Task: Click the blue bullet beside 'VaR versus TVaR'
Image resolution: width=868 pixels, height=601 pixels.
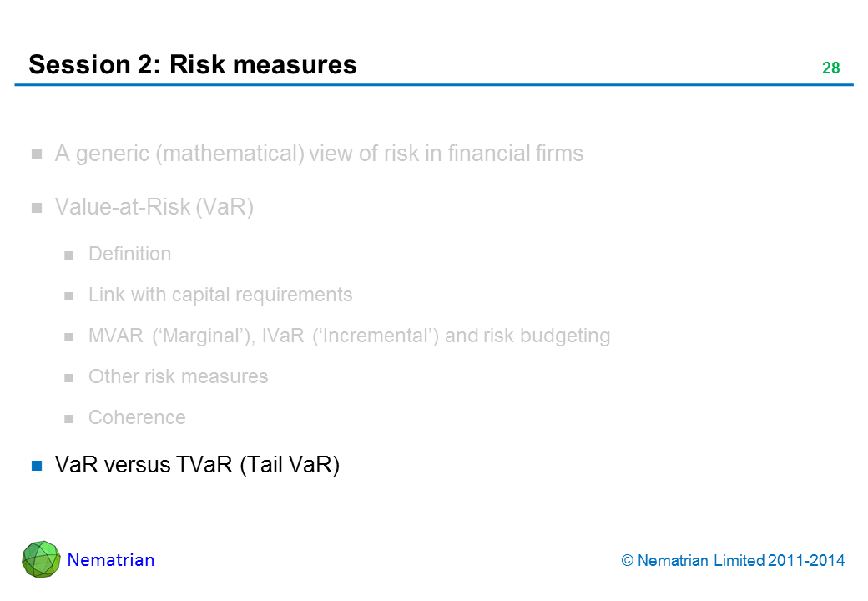Action: pyautogui.click(x=37, y=466)
